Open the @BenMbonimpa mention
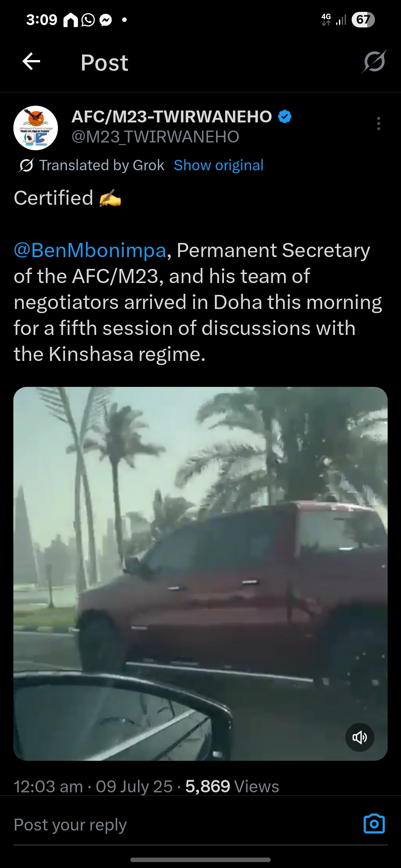401x868 pixels. 90,250
